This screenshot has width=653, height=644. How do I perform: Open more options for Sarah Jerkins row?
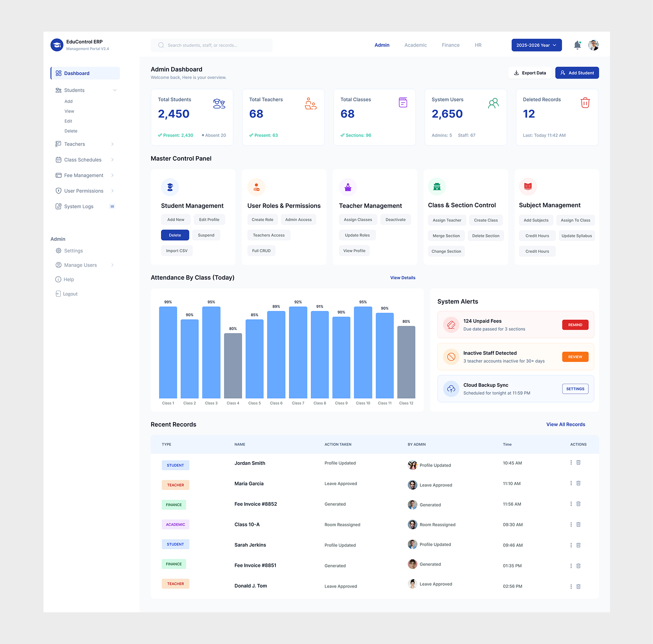pos(571,545)
